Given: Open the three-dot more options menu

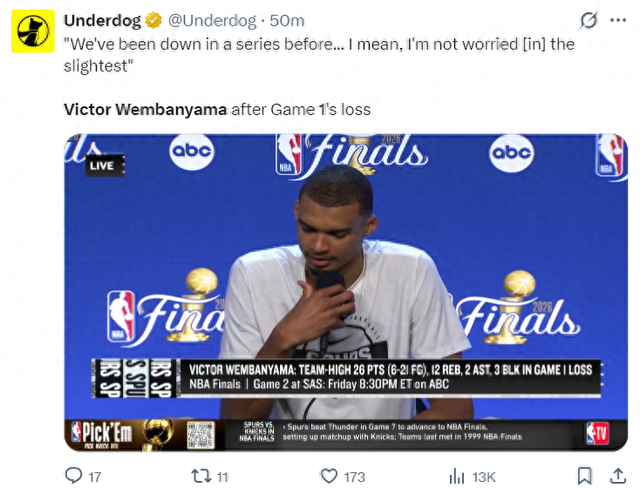Looking at the screenshot, I should coord(618,20).
